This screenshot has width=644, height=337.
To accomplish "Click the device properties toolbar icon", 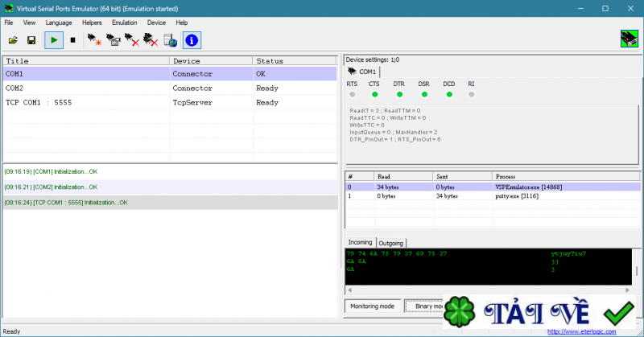I will click(x=114, y=39).
